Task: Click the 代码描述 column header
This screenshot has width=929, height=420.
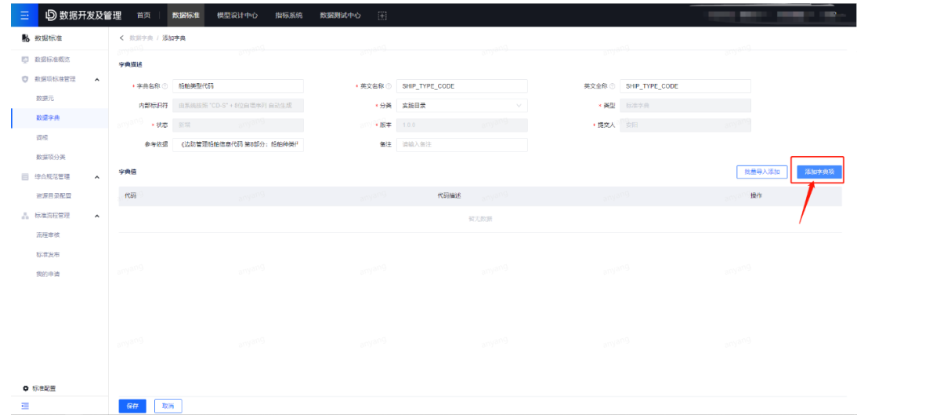Action: (x=449, y=195)
